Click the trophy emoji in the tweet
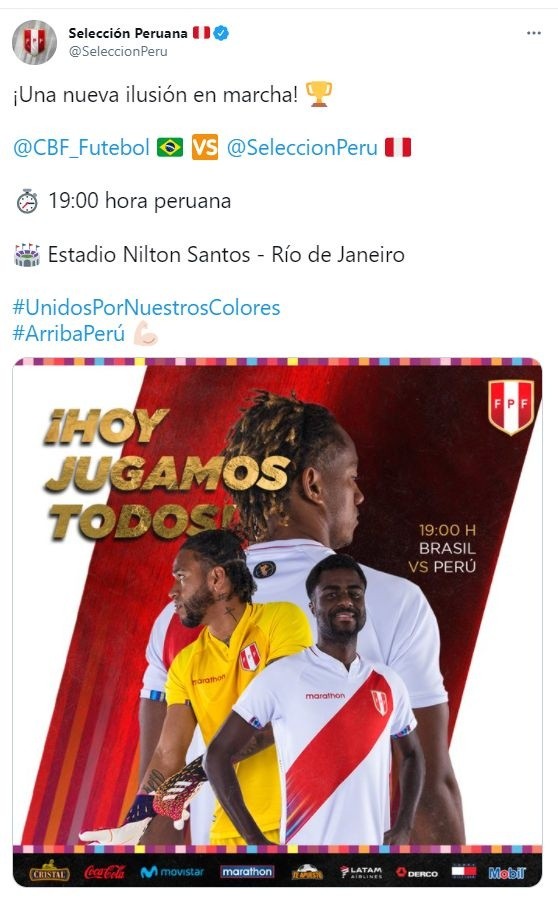 (319, 94)
